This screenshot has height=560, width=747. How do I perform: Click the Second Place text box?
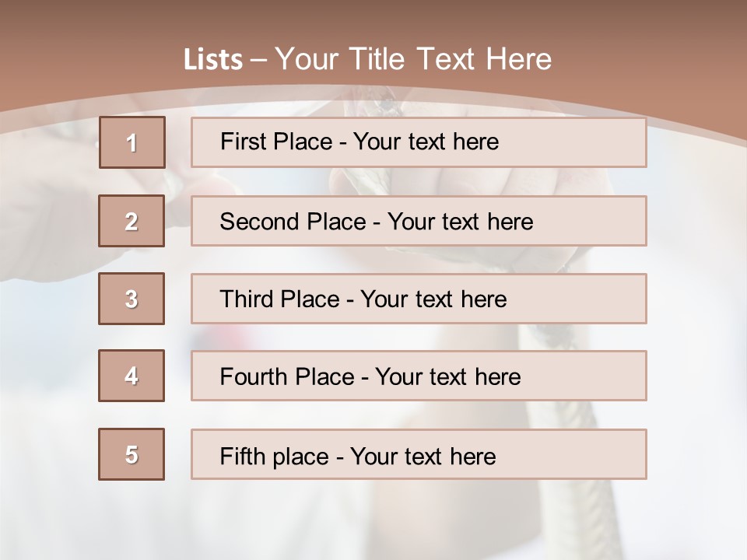pyautogui.click(x=419, y=221)
